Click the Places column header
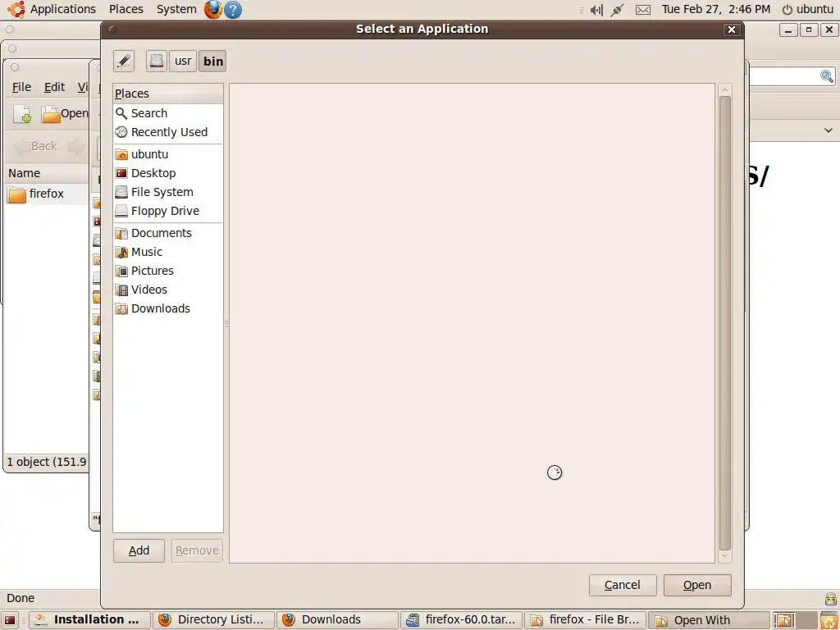Image resolution: width=840 pixels, height=630 pixels. [167, 94]
